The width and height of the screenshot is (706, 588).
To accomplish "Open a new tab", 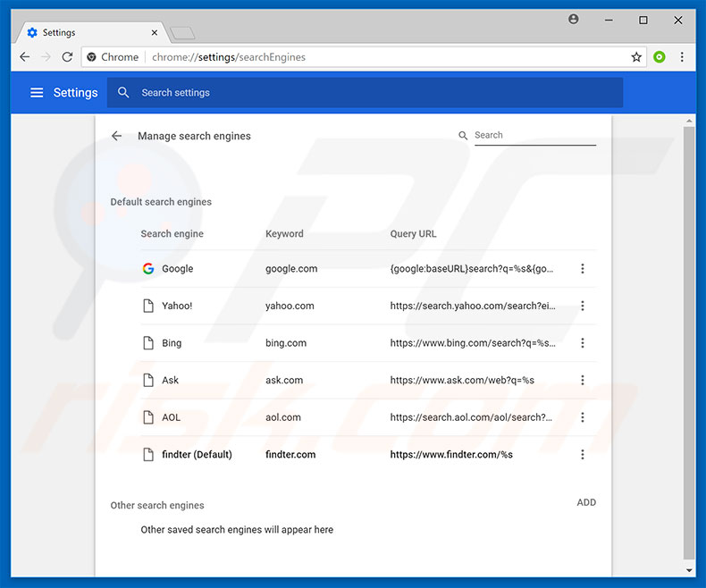I will pyautogui.click(x=182, y=33).
